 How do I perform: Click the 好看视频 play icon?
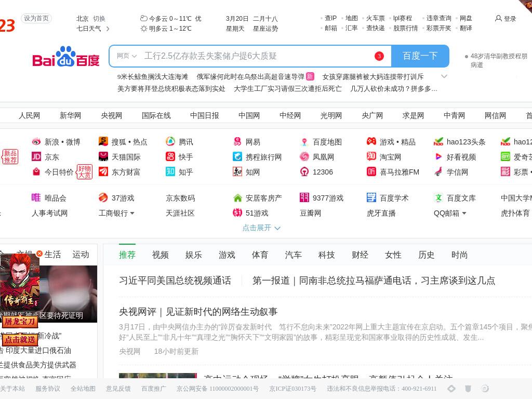point(438,156)
